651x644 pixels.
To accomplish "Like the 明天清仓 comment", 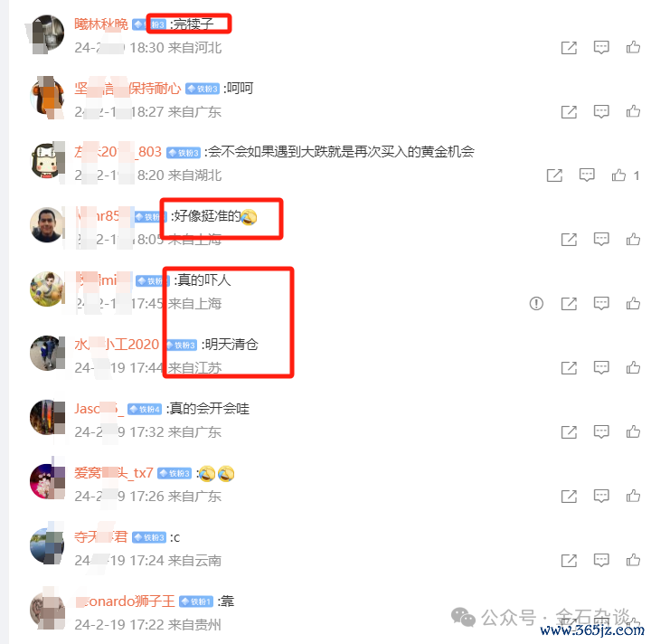I will tap(633, 368).
